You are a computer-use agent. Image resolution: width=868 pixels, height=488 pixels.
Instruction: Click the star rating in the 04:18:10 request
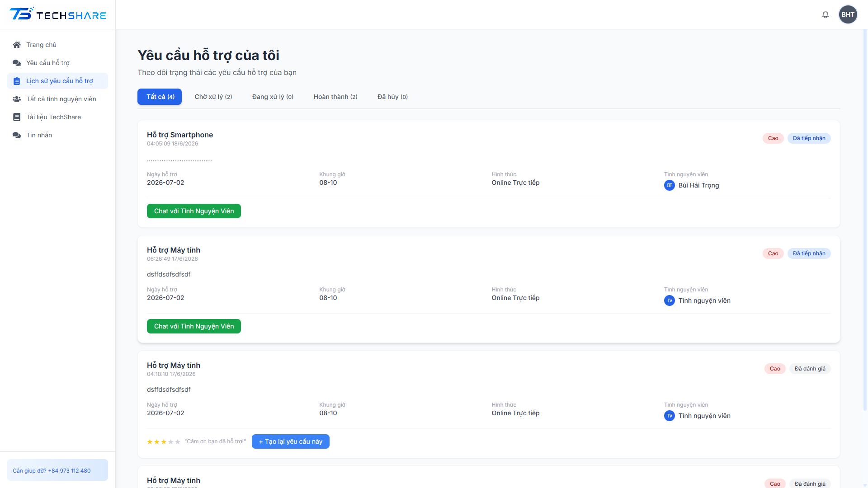tap(164, 442)
